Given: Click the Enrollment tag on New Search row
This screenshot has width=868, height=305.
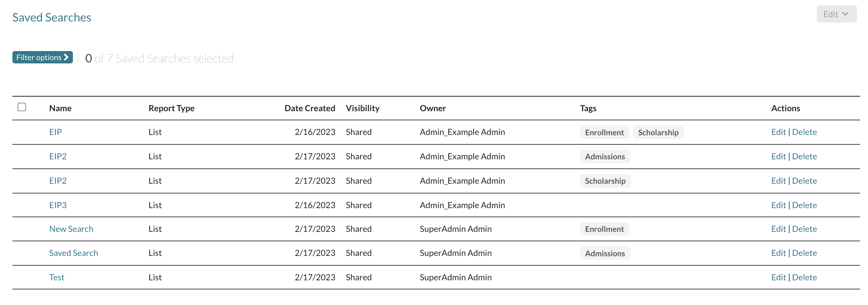Looking at the screenshot, I should [x=604, y=229].
